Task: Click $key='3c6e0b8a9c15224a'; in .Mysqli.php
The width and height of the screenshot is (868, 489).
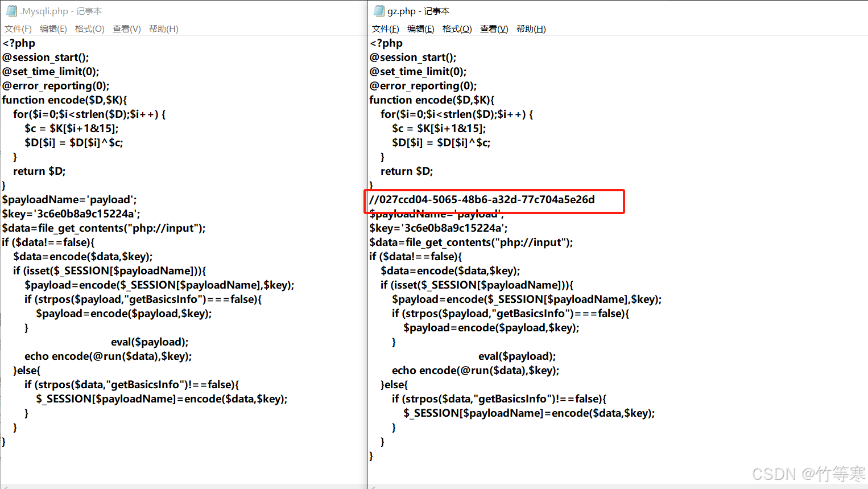Action: tap(71, 214)
